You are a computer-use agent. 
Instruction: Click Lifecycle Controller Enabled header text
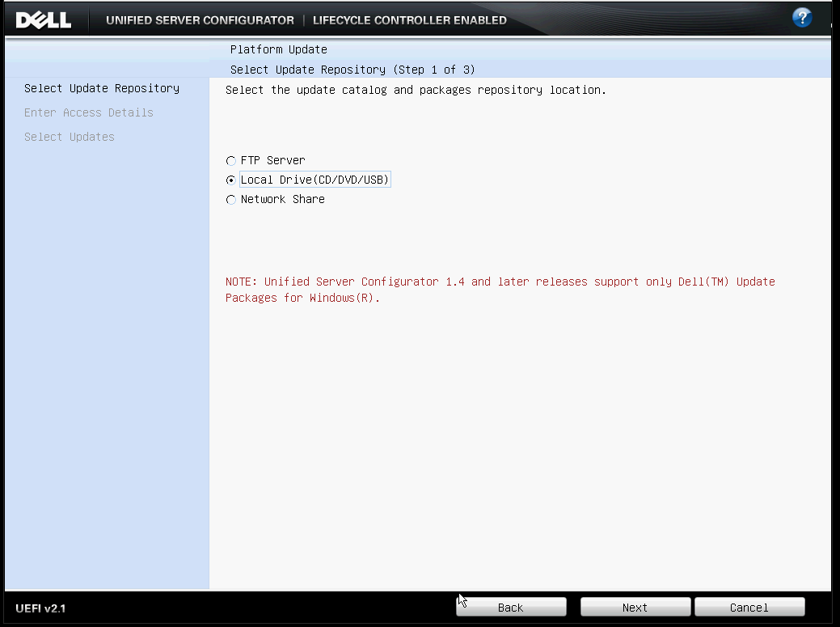tap(410, 20)
